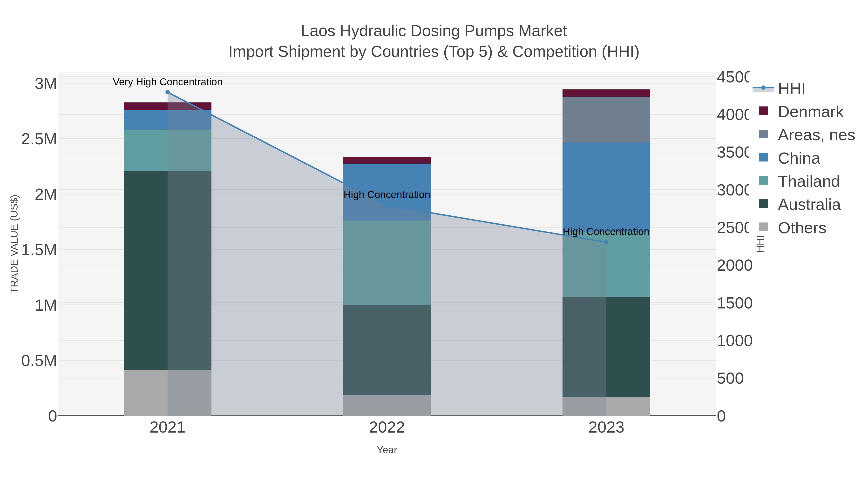The height and width of the screenshot is (488, 868).
Task: Toggle Australia series in legend
Action: (800, 205)
